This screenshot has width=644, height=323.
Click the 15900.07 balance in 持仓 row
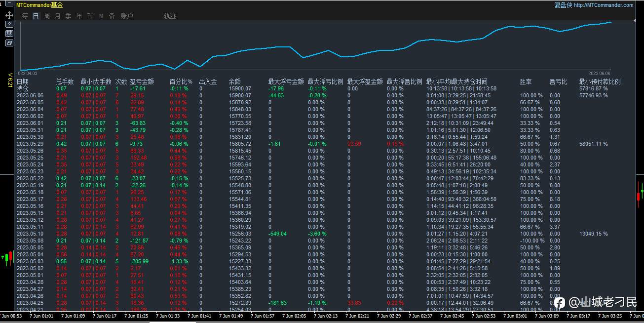240,88
